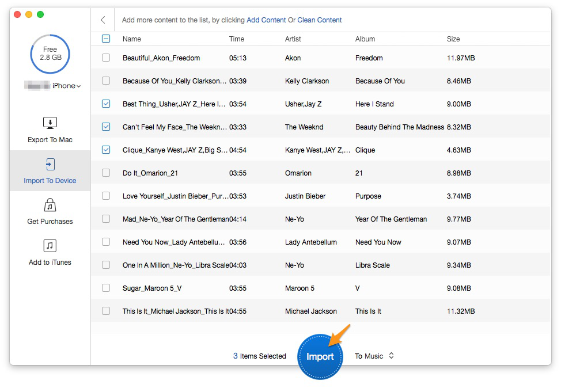Select the Export To Mac sidebar label

[x=50, y=140]
